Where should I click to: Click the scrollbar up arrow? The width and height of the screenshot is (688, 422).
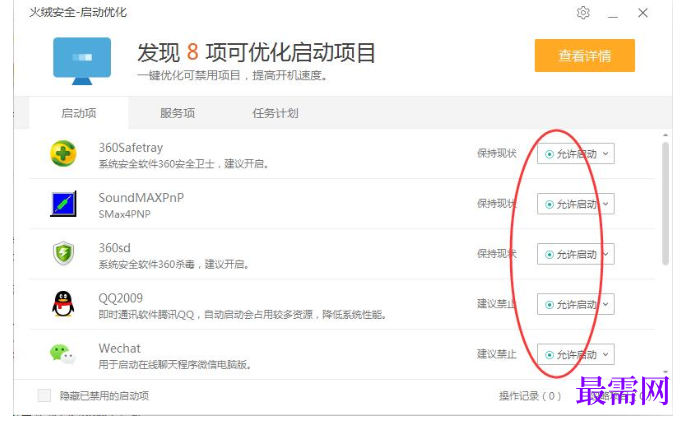coord(666,135)
